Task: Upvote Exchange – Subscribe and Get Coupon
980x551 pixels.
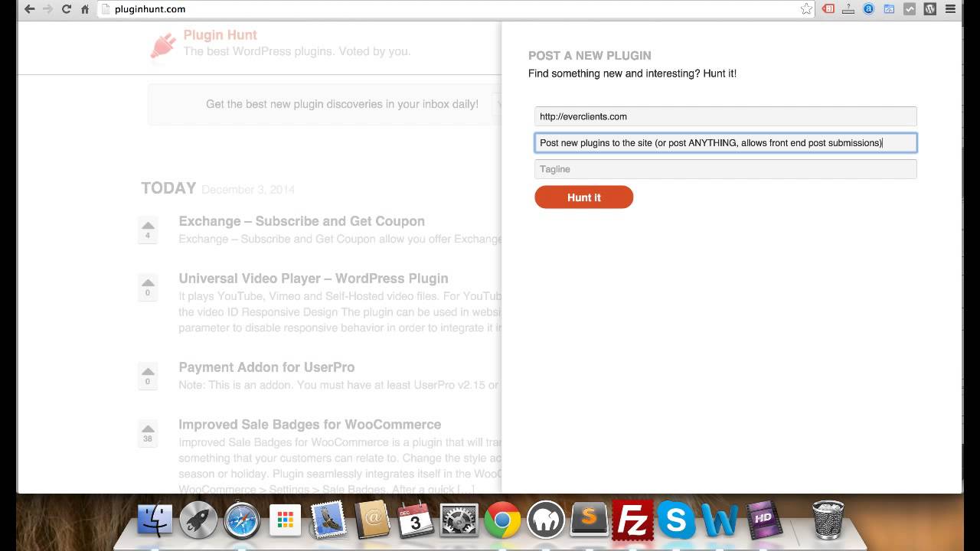Action: (x=148, y=230)
